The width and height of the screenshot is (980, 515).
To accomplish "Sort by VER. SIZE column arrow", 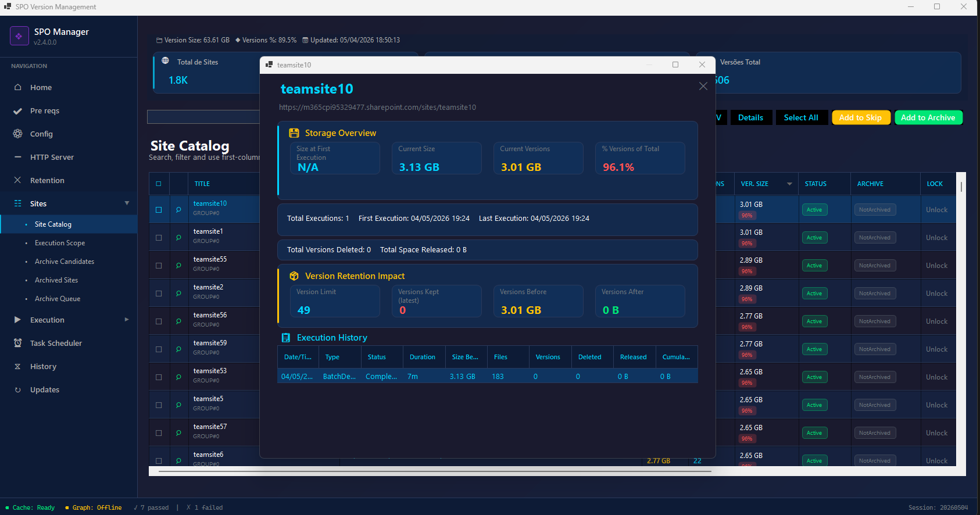I will (x=789, y=184).
